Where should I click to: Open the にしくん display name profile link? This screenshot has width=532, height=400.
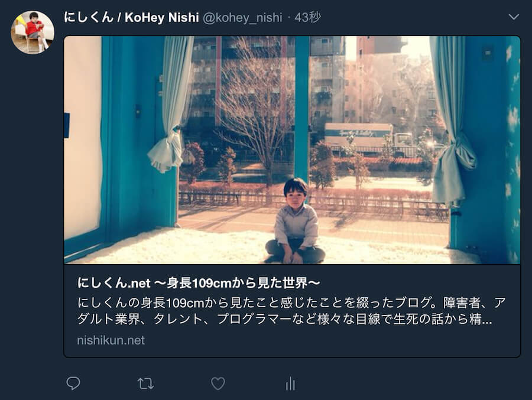coord(89,17)
